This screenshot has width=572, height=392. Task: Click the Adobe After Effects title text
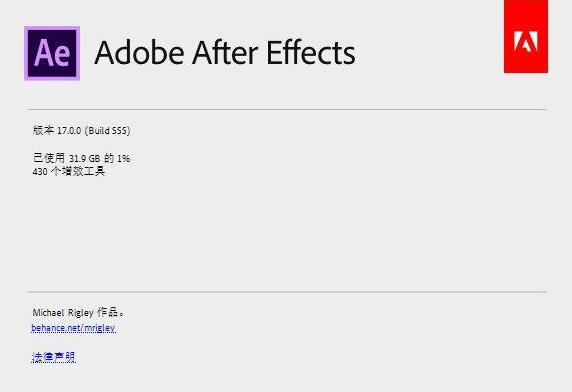point(225,53)
